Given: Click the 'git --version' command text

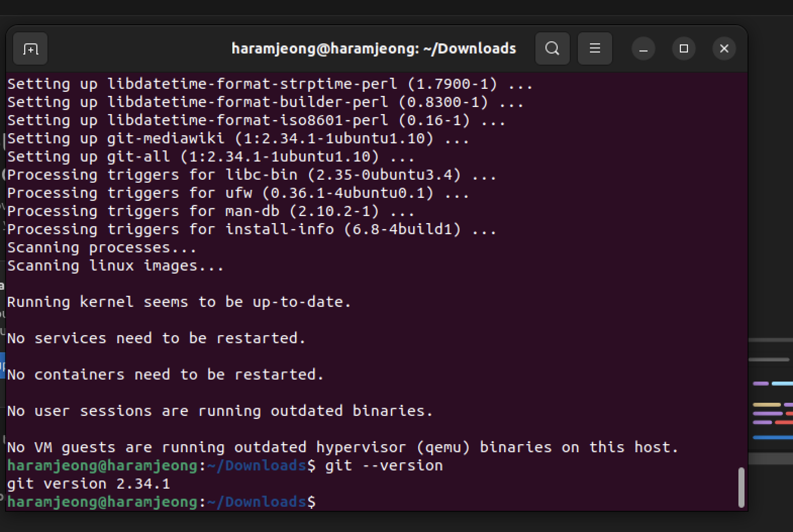Looking at the screenshot, I should tap(384, 465).
